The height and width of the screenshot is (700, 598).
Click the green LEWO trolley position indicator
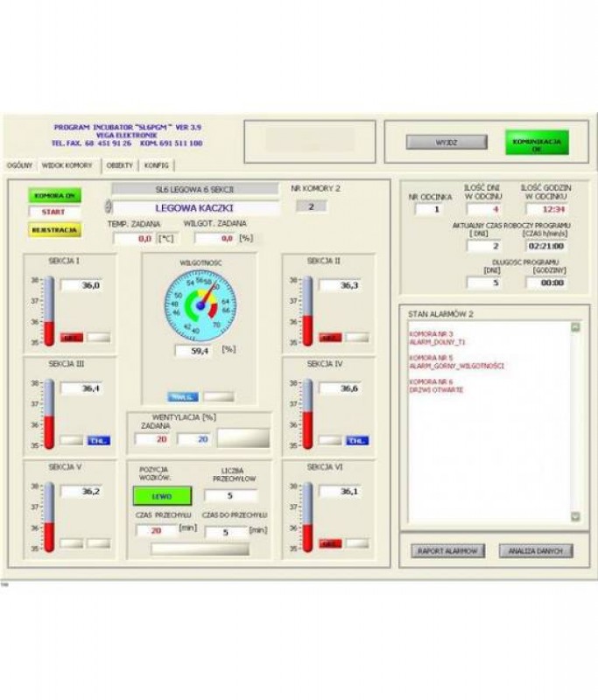(162, 496)
